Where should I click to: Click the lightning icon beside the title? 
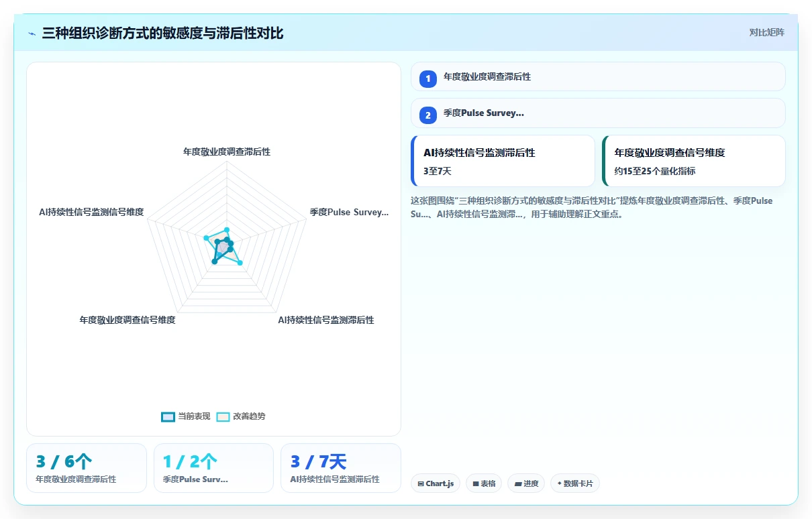pos(32,34)
